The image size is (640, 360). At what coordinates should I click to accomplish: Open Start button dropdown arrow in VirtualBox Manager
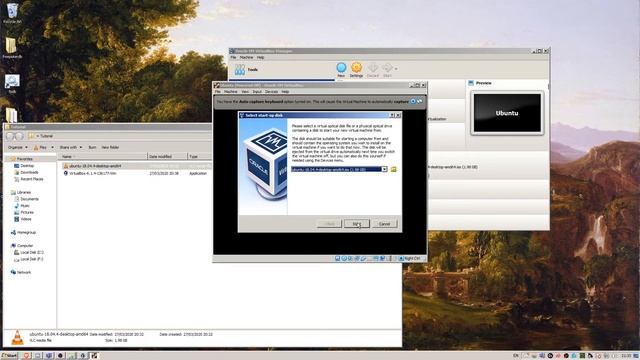pos(396,69)
